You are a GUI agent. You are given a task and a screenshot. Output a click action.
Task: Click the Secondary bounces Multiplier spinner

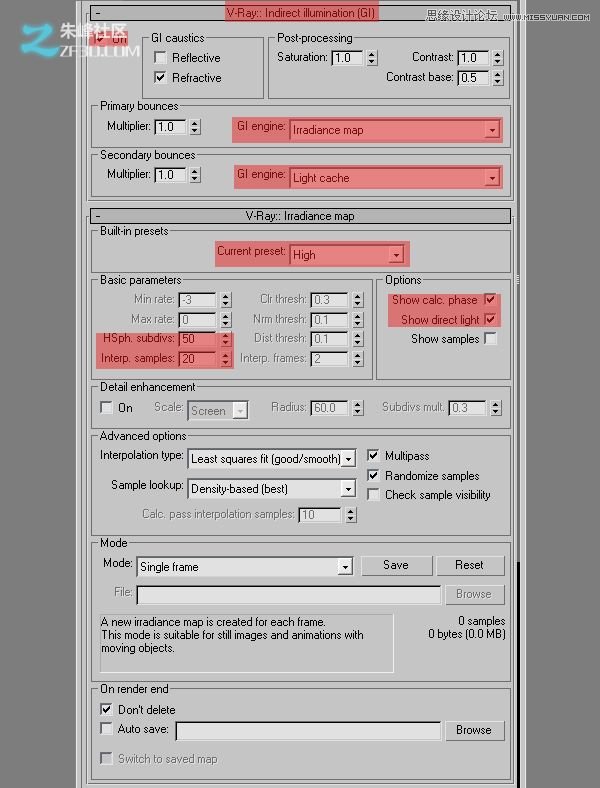point(195,175)
